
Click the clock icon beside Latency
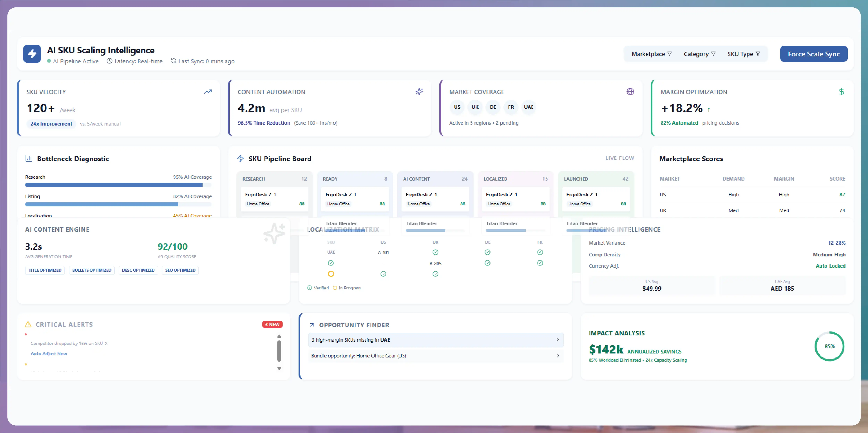[x=110, y=61]
